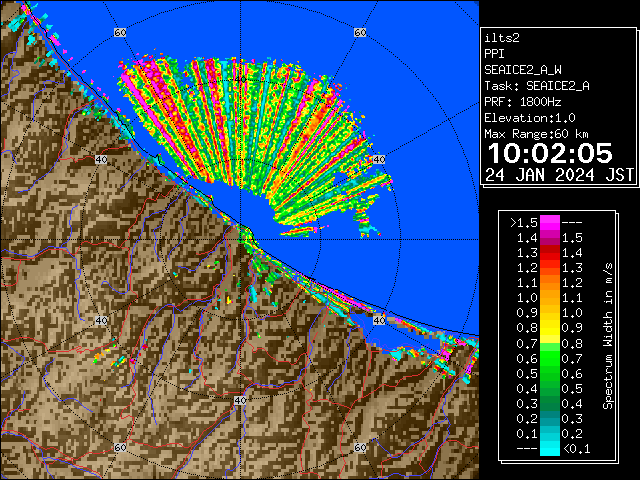This screenshot has height=480, width=640.
Task: Select the 'PPI' scan type text
Action: point(494,54)
